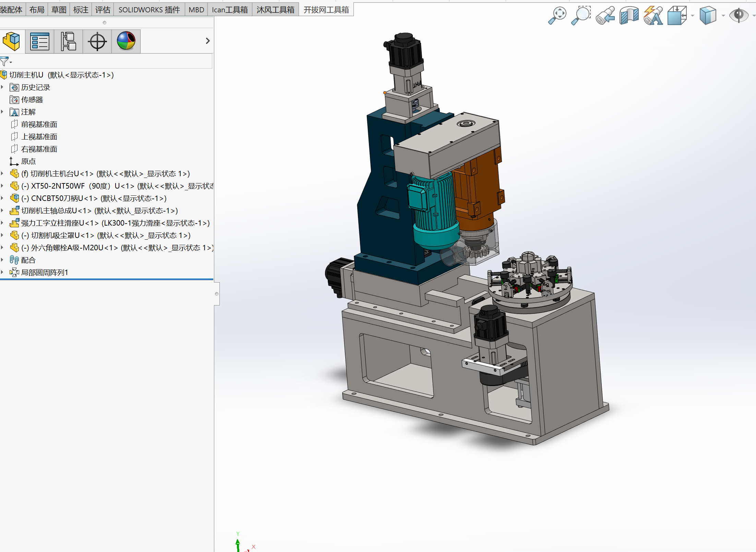
Task: Click the Dynamic Annotation Views icon
Action: tap(653, 15)
